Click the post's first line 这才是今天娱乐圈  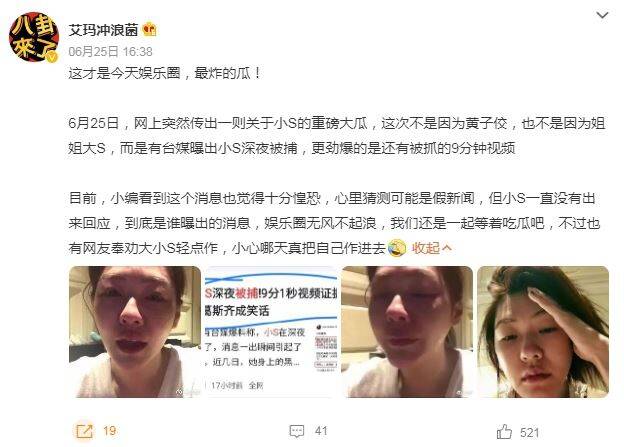(x=124, y=73)
